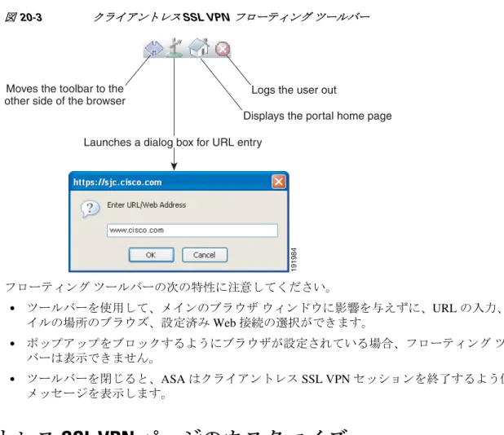The width and height of the screenshot is (504, 435).
Task: Click the line バーは表示できません
Action: point(91,358)
